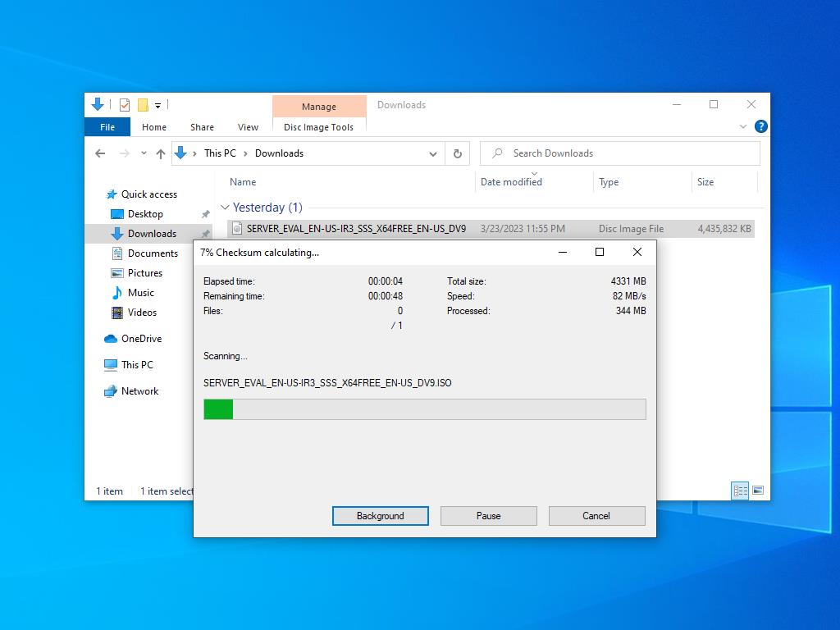Open Videos in the navigation pane
The width and height of the screenshot is (840, 630).
142,313
